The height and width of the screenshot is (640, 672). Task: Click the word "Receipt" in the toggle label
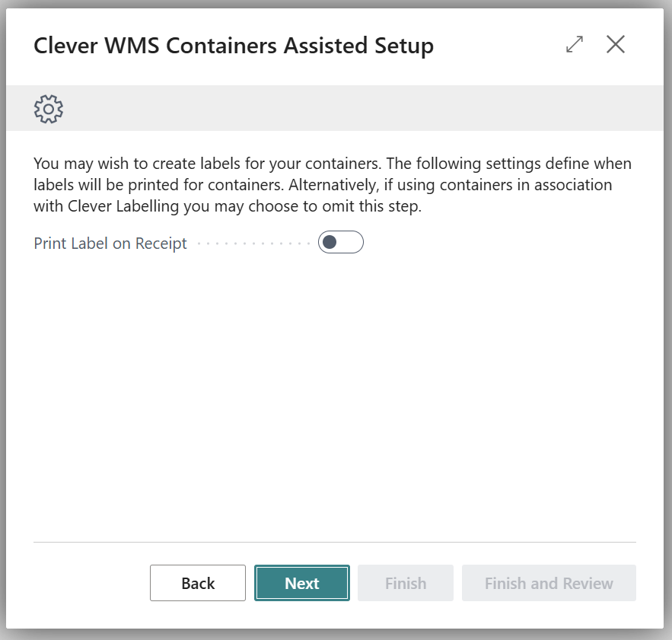click(161, 244)
